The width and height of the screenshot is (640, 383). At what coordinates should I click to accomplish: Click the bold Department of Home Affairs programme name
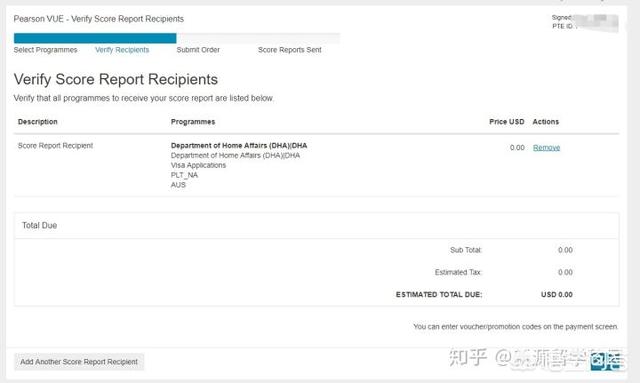click(x=239, y=145)
